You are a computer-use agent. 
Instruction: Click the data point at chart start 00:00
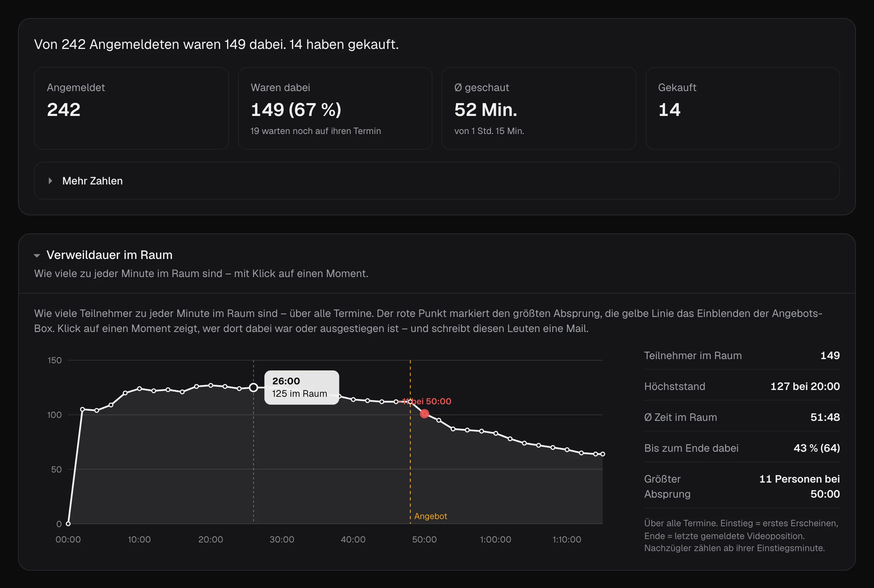(x=68, y=524)
